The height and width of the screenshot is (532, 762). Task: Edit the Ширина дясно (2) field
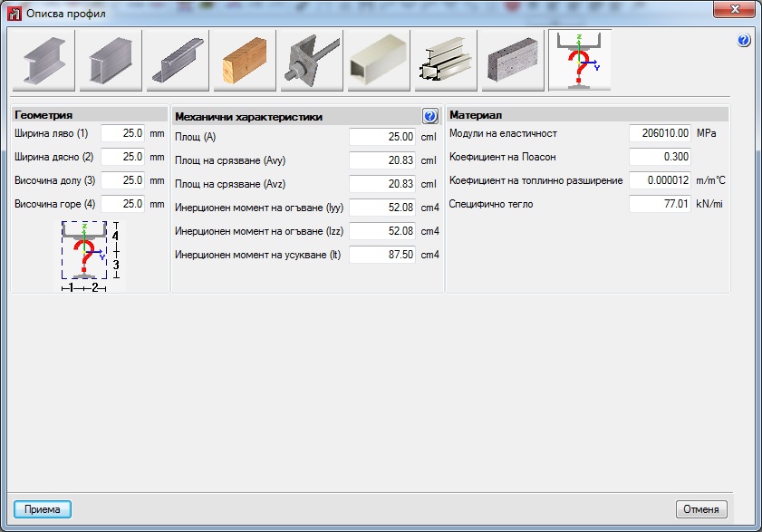click(123, 157)
